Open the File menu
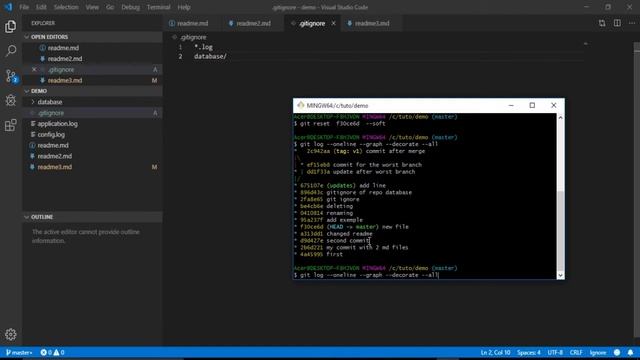The image size is (640, 360). coord(24,7)
